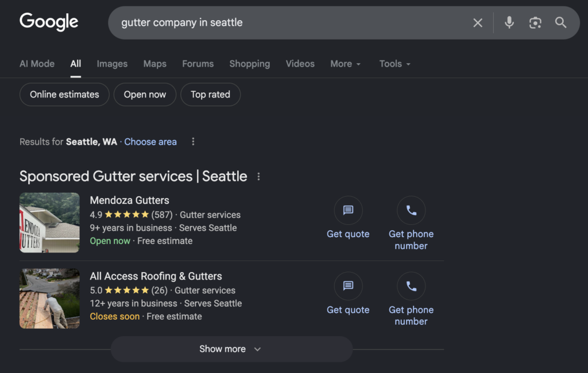
Task: Click phone icon for All Access Roofing
Action: 411,286
